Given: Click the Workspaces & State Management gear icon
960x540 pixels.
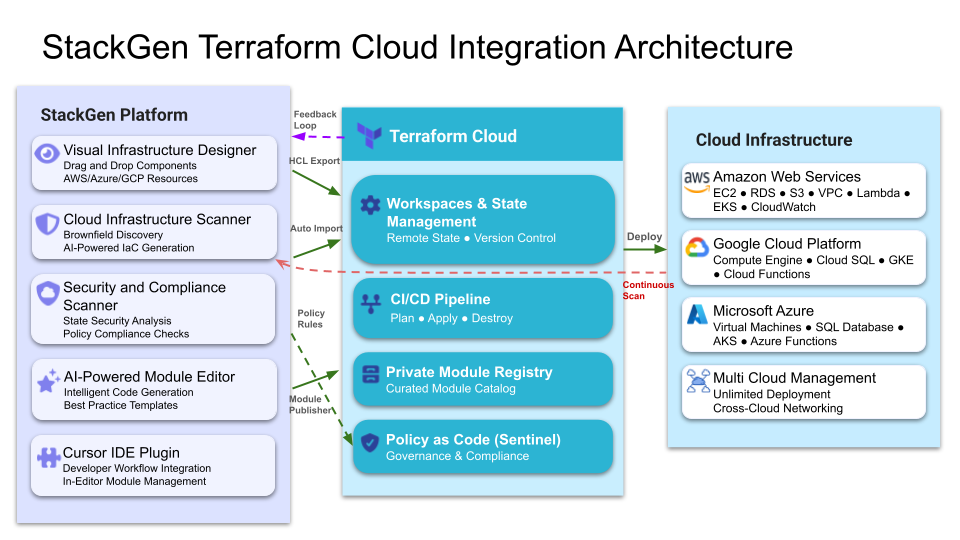Looking at the screenshot, I should pyautogui.click(x=370, y=205).
